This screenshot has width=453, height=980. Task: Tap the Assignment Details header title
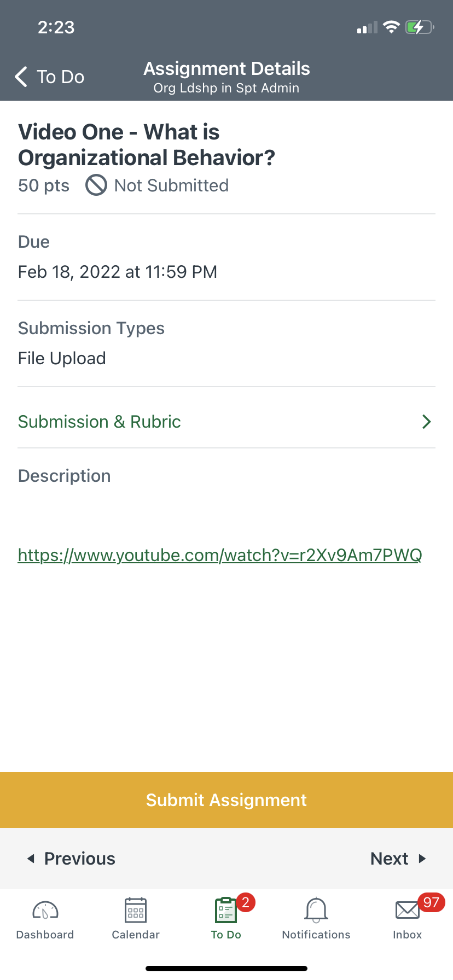point(226,69)
